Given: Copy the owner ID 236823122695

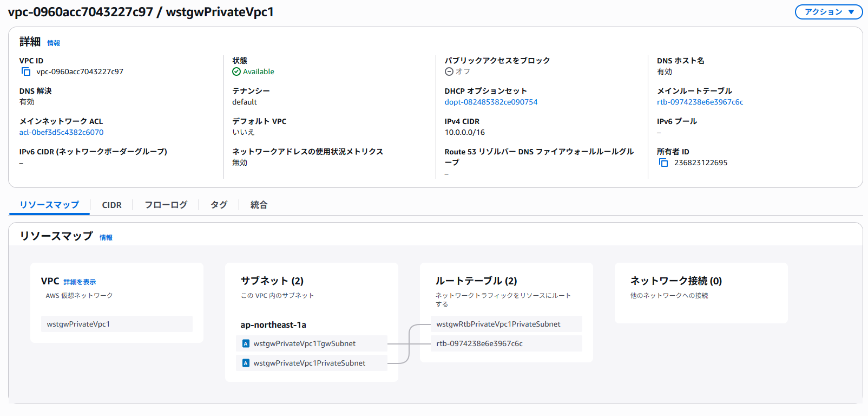Looking at the screenshot, I should coord(663,162).
